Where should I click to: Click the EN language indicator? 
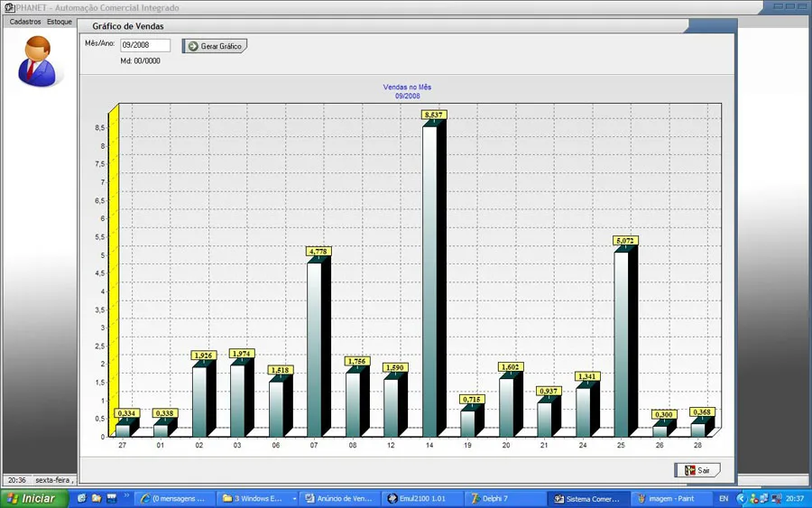click(724, 499)
